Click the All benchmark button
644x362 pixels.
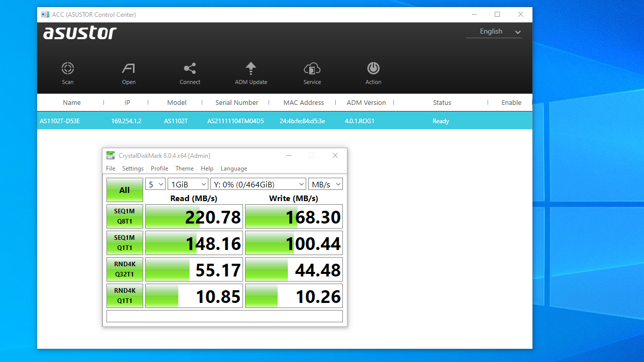click(x=125, y=190)
